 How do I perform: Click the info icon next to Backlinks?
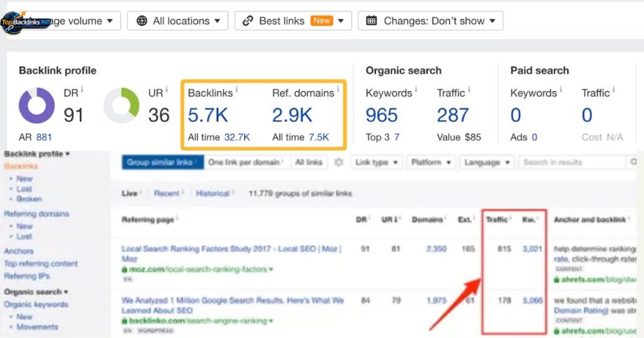click(236, 89)
